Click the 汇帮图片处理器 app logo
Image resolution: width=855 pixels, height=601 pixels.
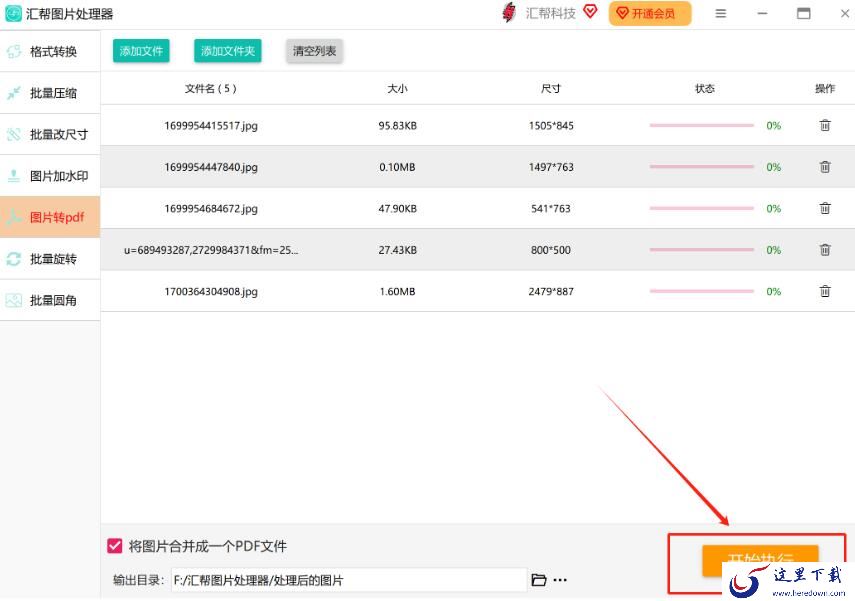(13, 14)
